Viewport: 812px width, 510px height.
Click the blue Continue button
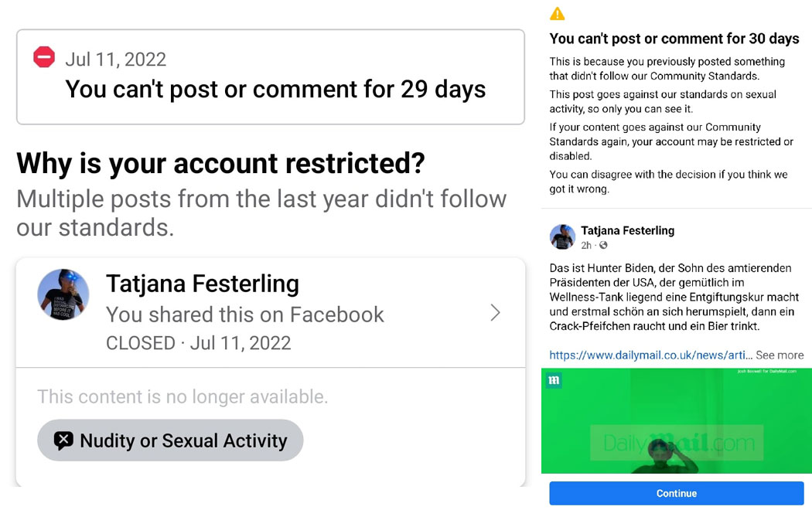[677, 494]
